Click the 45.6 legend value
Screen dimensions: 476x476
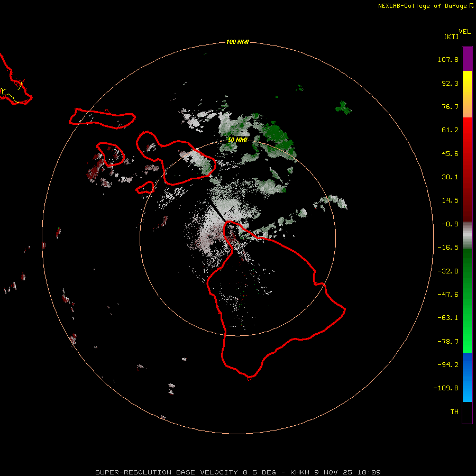pyautogui.click(x=450, y=153)
